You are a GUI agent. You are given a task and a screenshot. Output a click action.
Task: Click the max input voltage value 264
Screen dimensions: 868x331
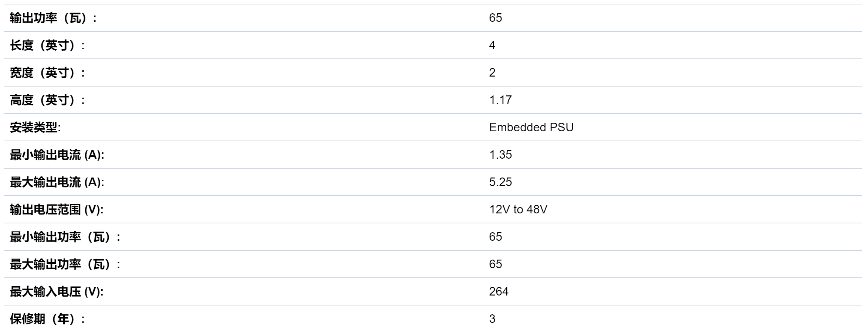pyautogui.click(x=499, y=291)
